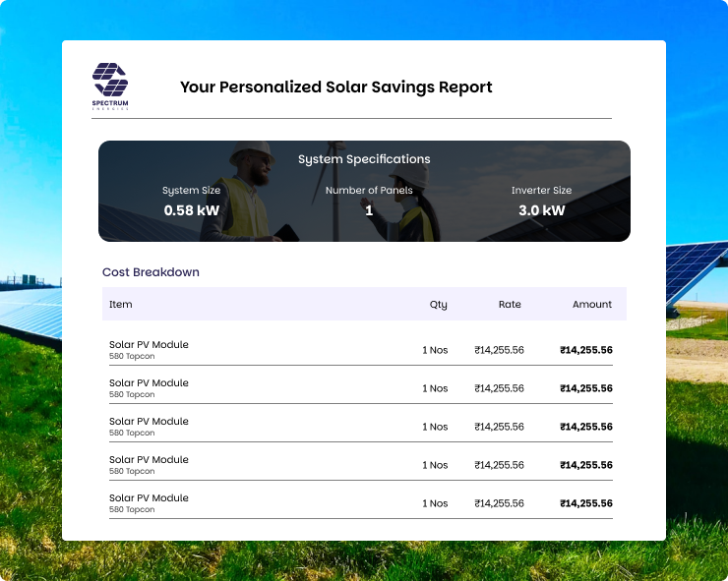This screenshot has width=728, height=581.
Task: Click the 1 Nos quantity in the second row
Action: pos(435,388)
